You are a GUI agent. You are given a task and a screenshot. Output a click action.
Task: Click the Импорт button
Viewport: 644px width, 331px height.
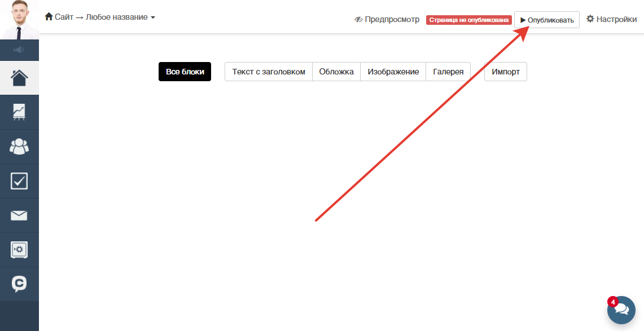(x=506, y=72)
